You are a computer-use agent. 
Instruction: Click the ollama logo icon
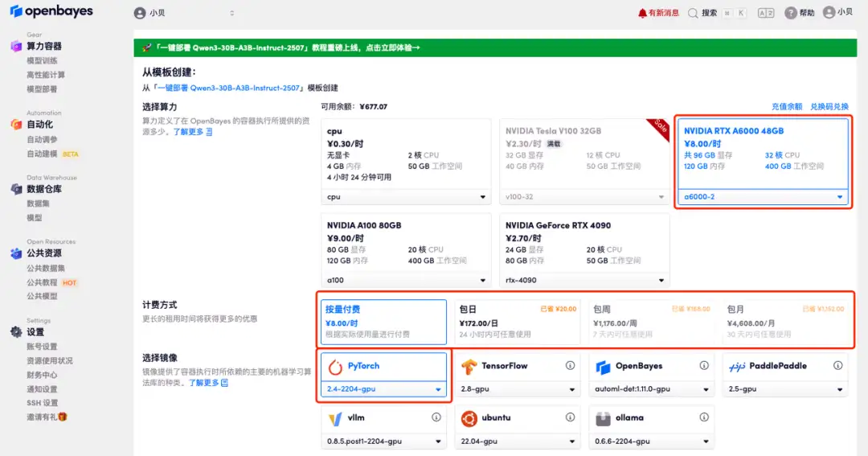tap(603, 419)
